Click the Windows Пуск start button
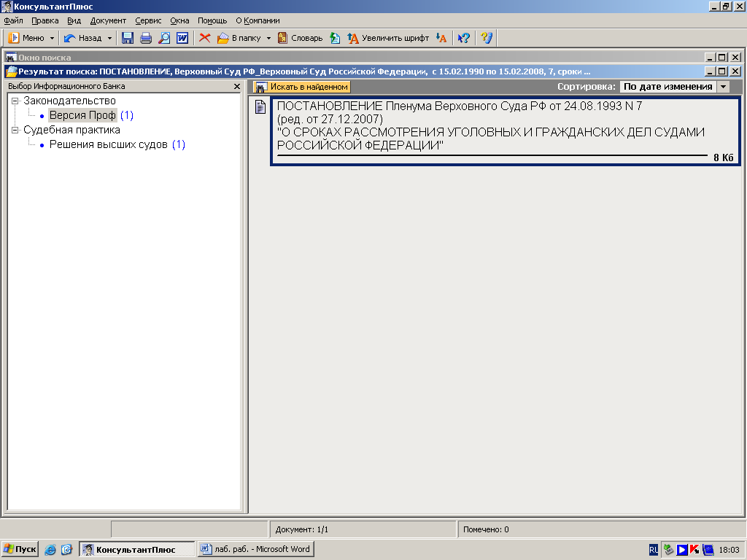 pyautogui.click(x=20, y=550)
